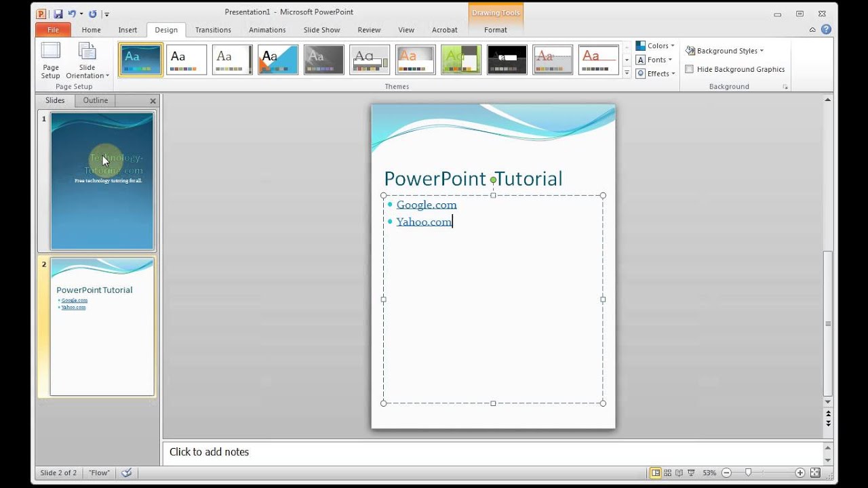Switch to Normal view icon
Viewport: 868px width, 488px height.
click(656, 473)
